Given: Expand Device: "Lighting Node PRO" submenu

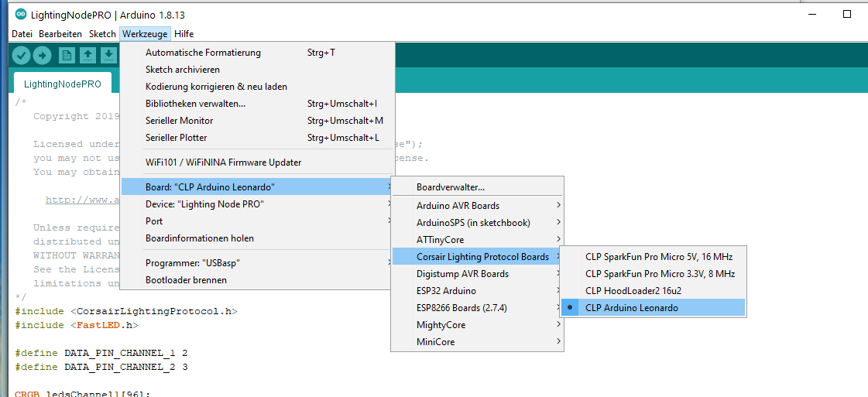Looking at the screenshot, I should pos(257,204).
